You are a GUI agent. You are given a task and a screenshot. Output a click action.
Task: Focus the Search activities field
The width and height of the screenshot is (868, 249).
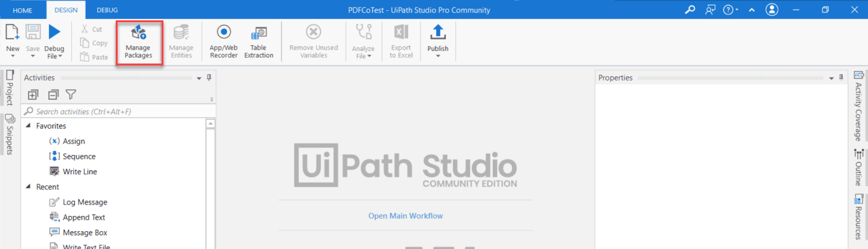(119, 111)
